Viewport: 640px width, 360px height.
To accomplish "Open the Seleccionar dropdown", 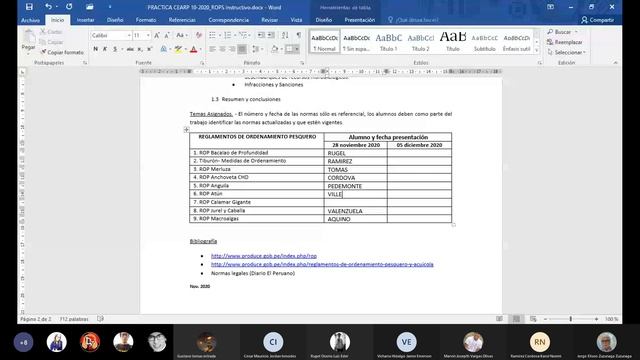I will pos(566,52).
